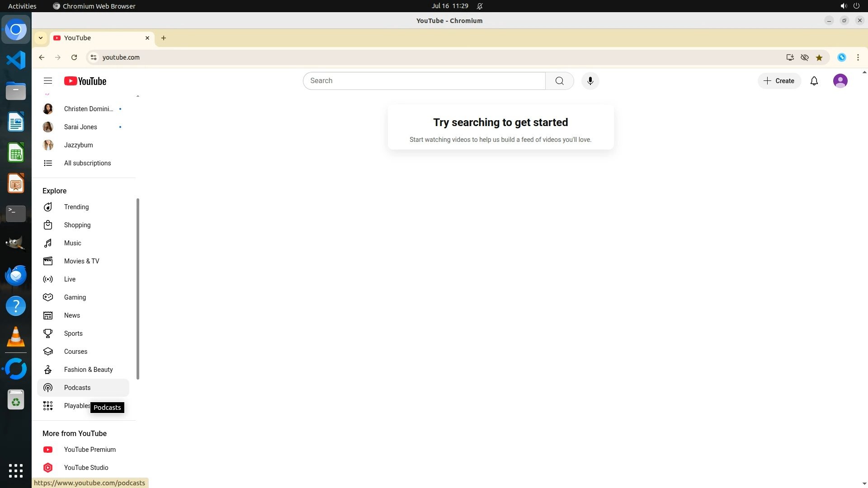This screenshot has height=488, width=868.
Task: Open the account avatar menu
Action: tap(840, 81)
